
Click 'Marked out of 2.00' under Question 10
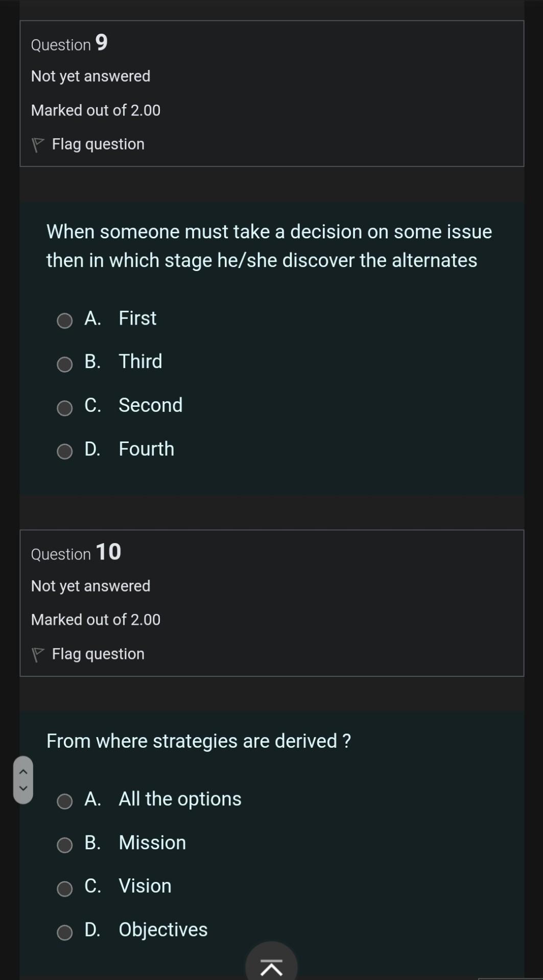tap(96, 619)
